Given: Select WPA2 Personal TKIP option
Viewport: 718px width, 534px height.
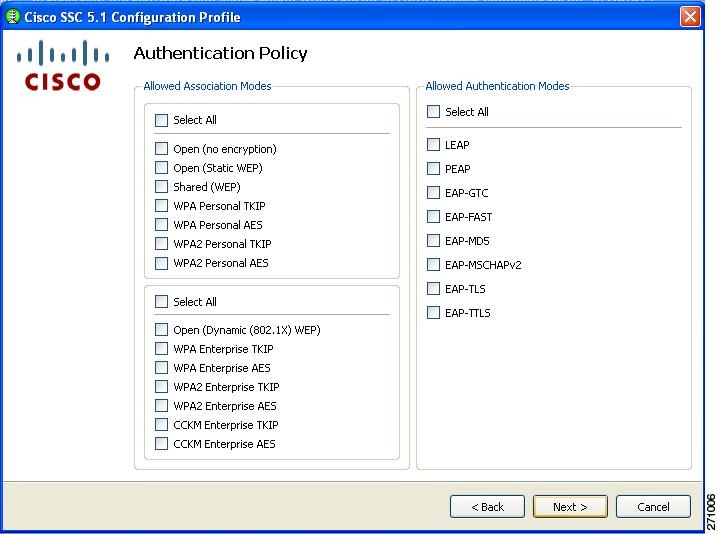Looking at the screenshot, I should coord(161,244).
